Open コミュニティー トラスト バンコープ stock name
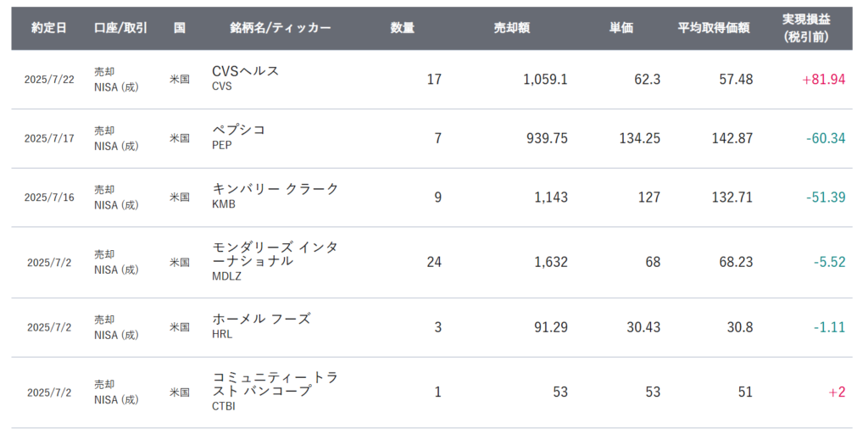868x434 pixels. [275, 384]
